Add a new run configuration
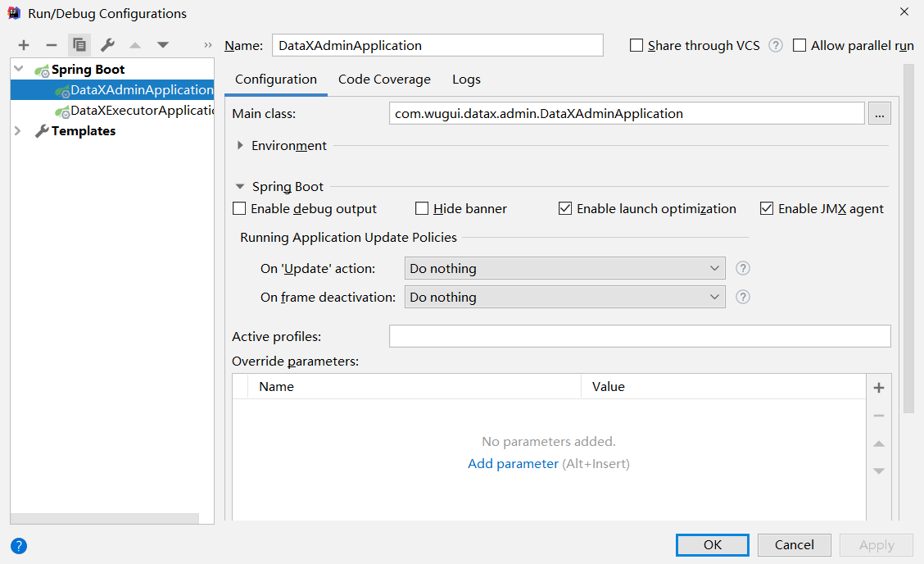Viewport: 924px width, 564px height. [x=23, y=45]
